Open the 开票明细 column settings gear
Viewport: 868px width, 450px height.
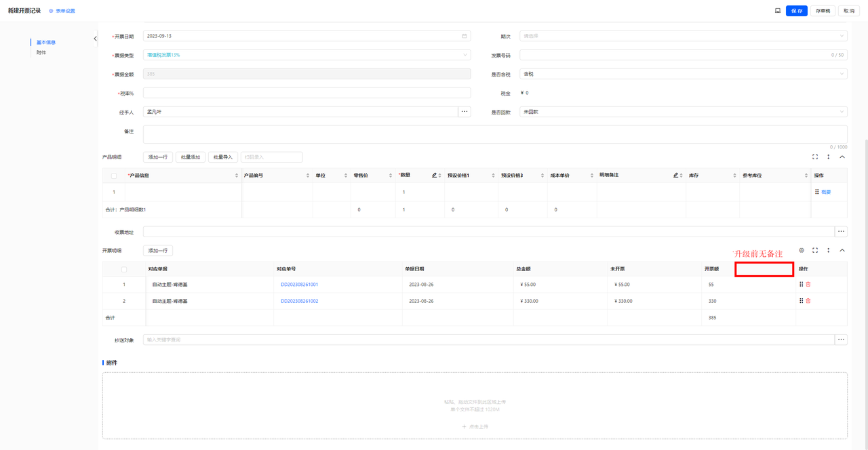click(x=802, y=250)
